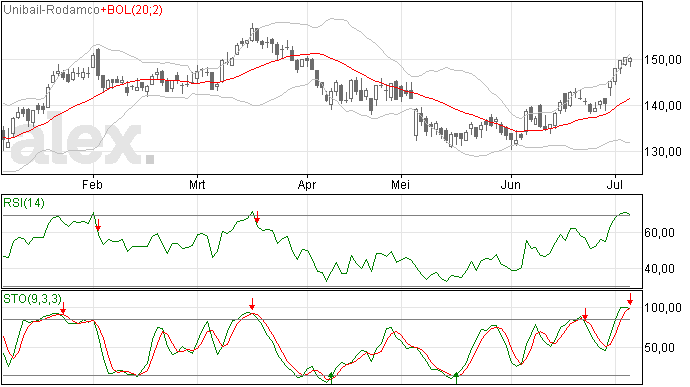690x387 pixels.
Task: Click the Unibail-Rodamco chart title
Action: pyautogui.click(x=51, y=10)
